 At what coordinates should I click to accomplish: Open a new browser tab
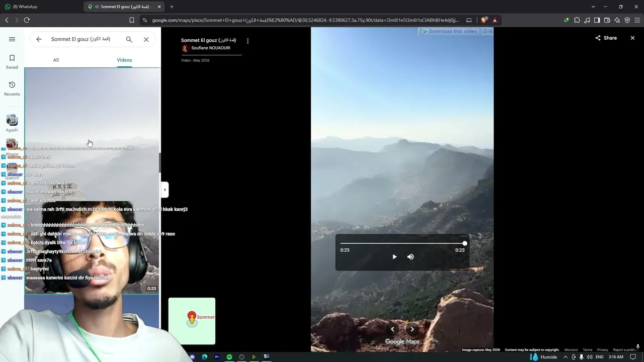(x=172, y=7)
